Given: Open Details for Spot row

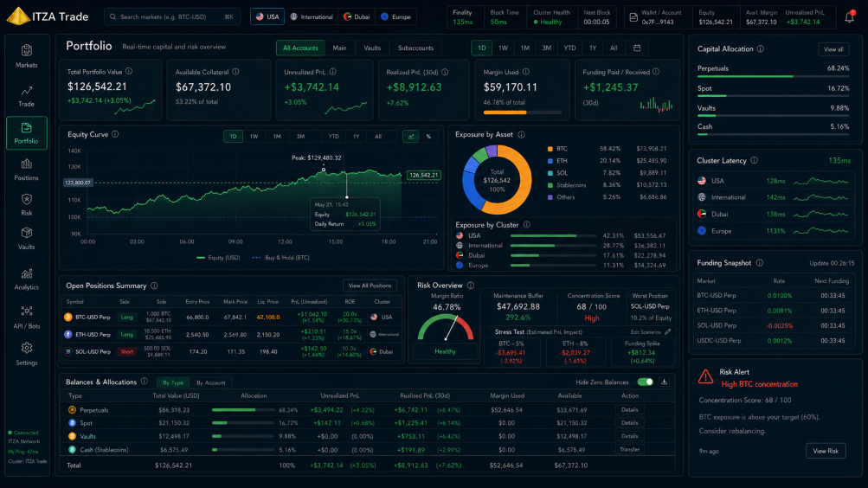Looking at the screenshot, I should [x=629, y=423].
